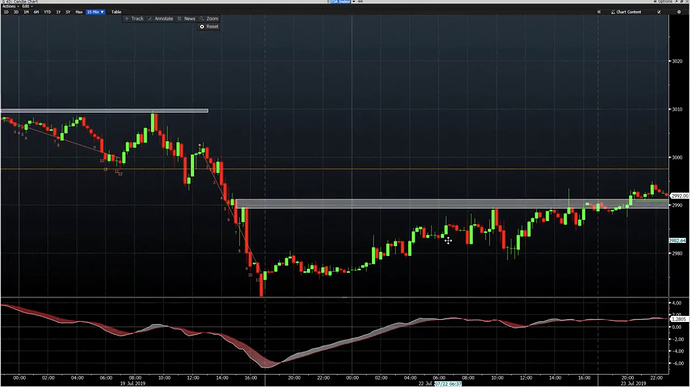The height and width of the screenshot is (387, 690).
Task: Select the YTD time range
Action: click(x=48, y=12)
